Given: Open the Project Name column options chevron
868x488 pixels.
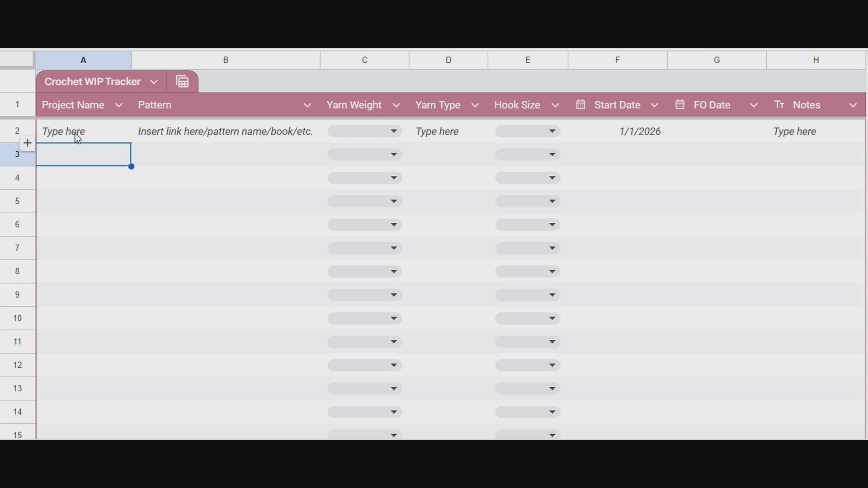Looking at the screenshot, I should (x=119, y=105).
